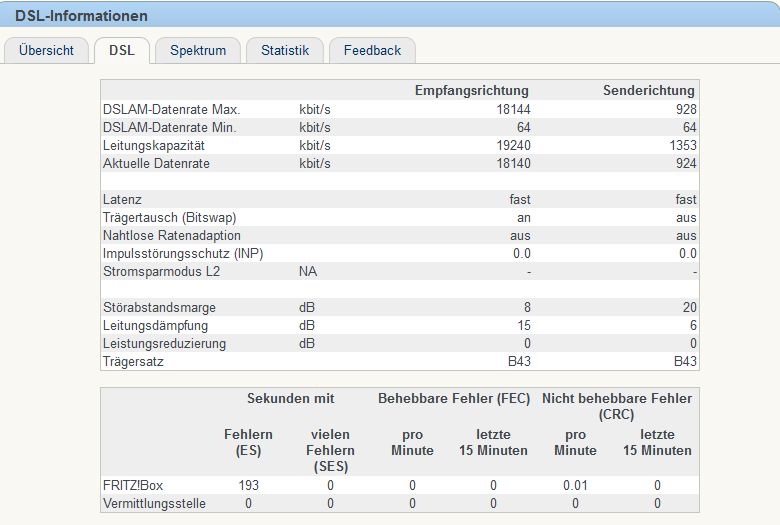This screenshot has height=525, width=780.
Task: Click the Behebbare Fehler (FEC) header
Action: [454, 399]
